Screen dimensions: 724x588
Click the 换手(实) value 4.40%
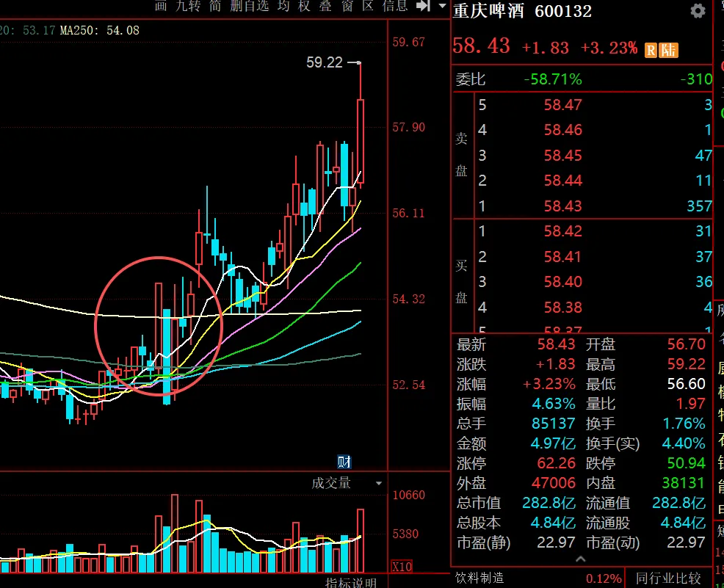(x=684, y=443)
